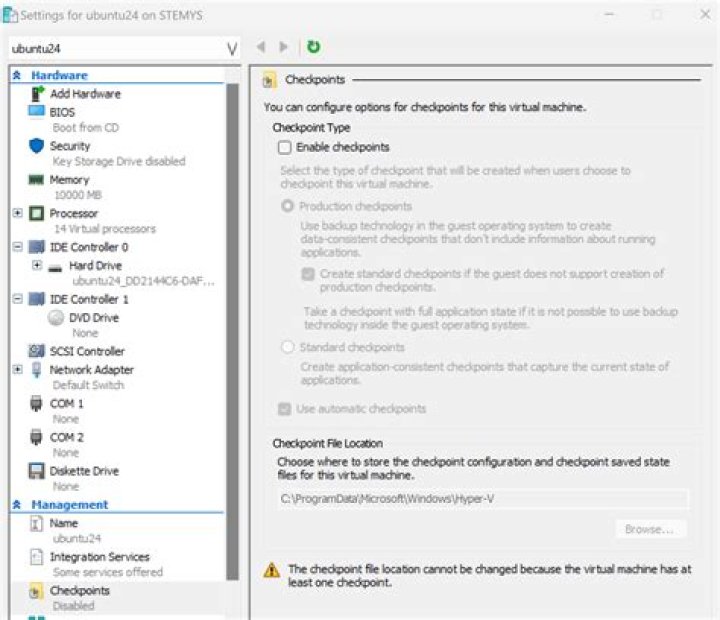The image size is (720, 620).
Task: Click the '10000 MB' memory value
Action: point(78,195)
